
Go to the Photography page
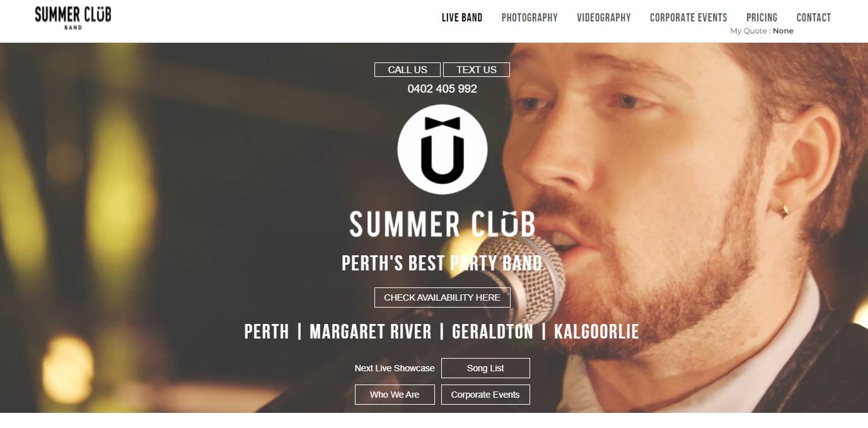click(529, 18)
